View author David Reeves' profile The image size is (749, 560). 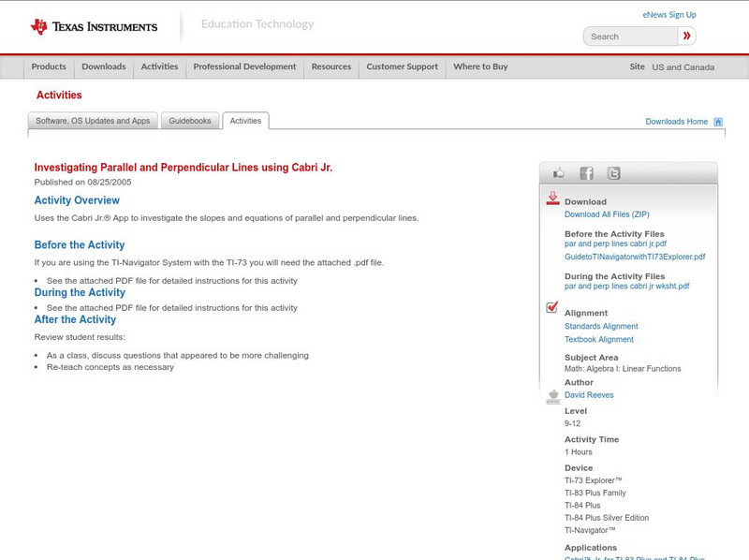(x=589, y=395)
